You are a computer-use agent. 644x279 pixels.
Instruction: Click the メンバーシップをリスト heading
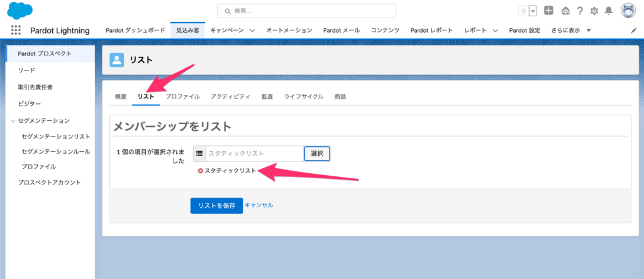pyautogui.click(x=172, y=127)
